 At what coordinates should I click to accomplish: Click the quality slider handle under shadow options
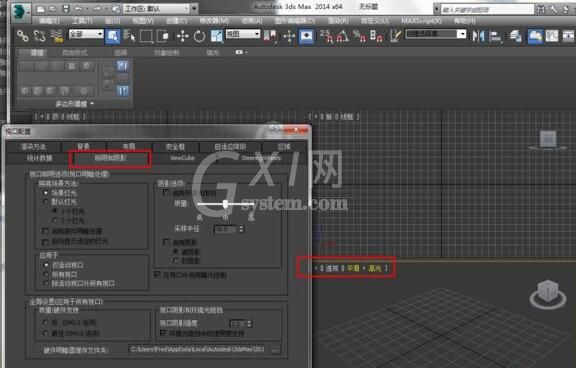[225, 204]
